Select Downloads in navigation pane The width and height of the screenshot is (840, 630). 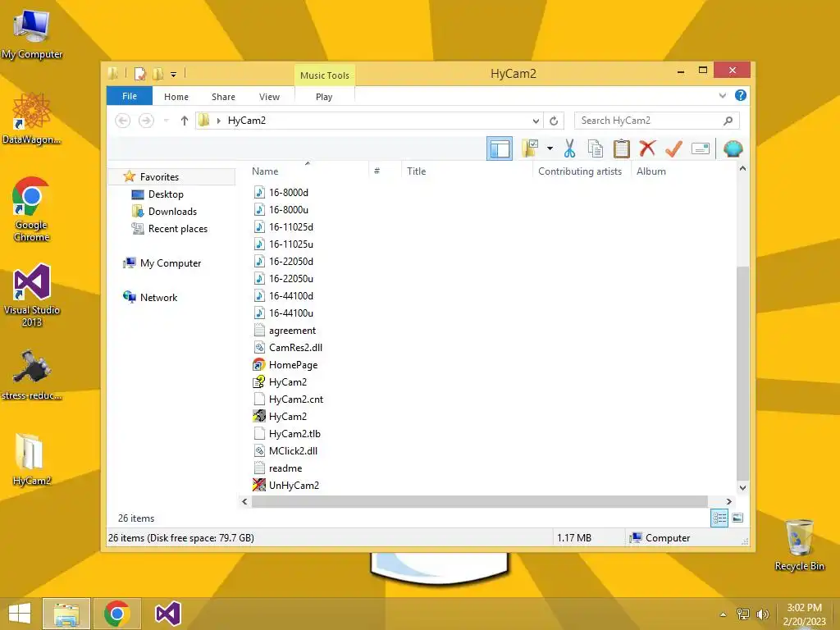coord(172,211)
